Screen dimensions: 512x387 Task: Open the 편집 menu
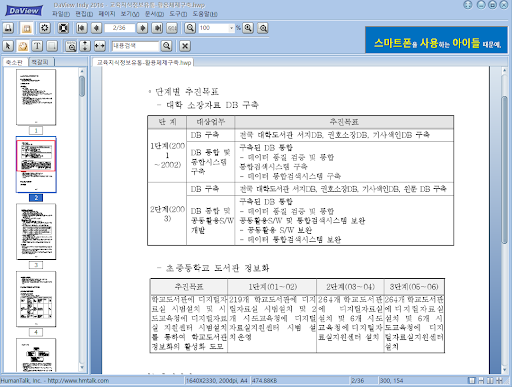[x=84, y=14]
